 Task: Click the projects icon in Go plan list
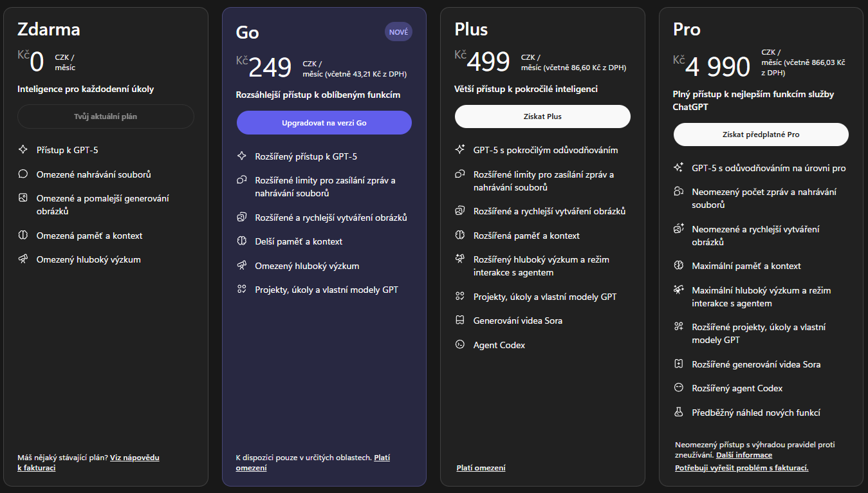242,290
